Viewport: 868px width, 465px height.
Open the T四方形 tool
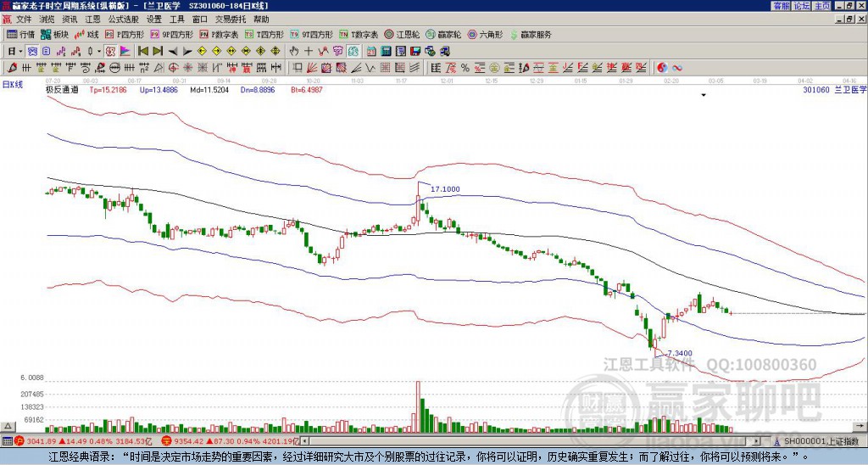[x=264, y=34]
